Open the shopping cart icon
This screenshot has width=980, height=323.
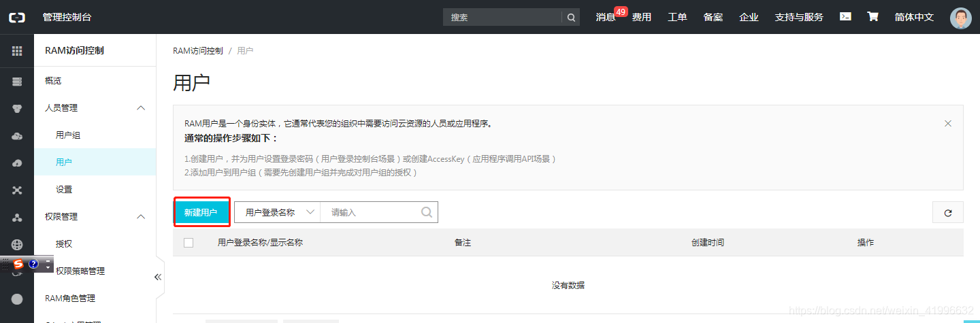(872, 16)
